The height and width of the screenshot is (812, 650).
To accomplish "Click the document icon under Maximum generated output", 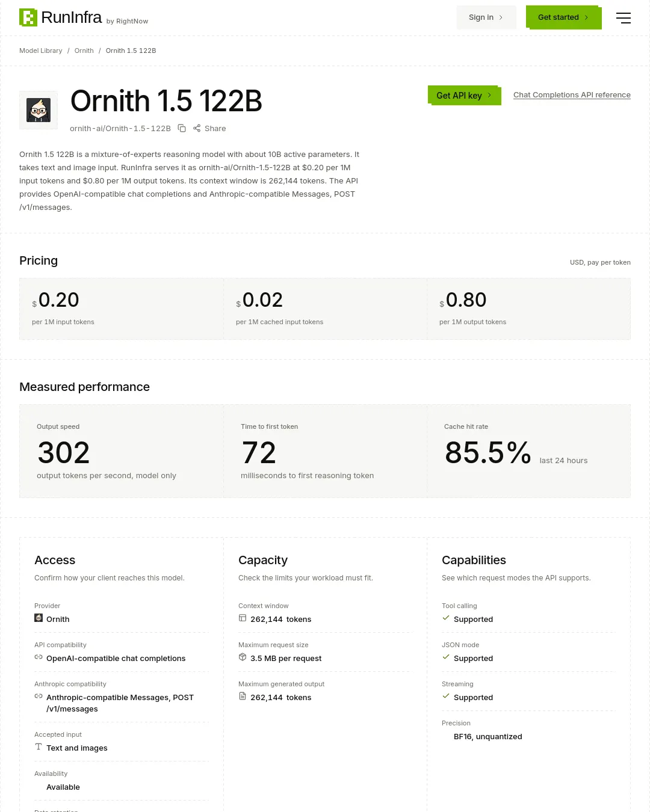I will (x=243, y=697).
